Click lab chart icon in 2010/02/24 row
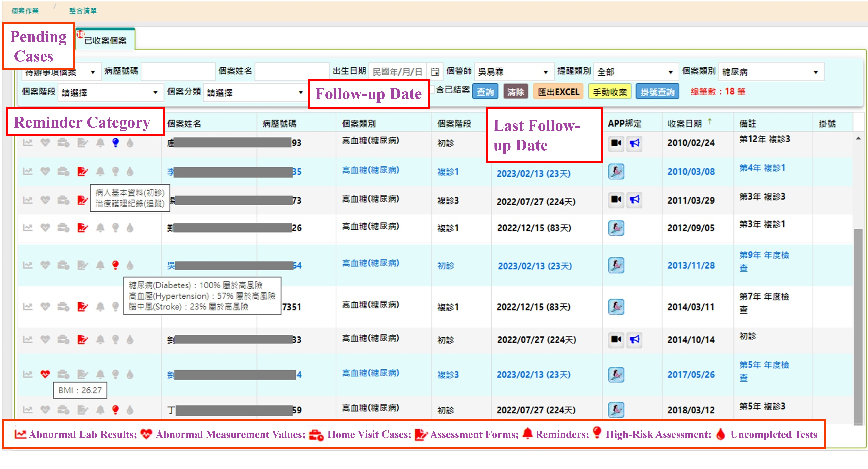The width and height of the screenshot is (868, 469). [x=28, y=143]
